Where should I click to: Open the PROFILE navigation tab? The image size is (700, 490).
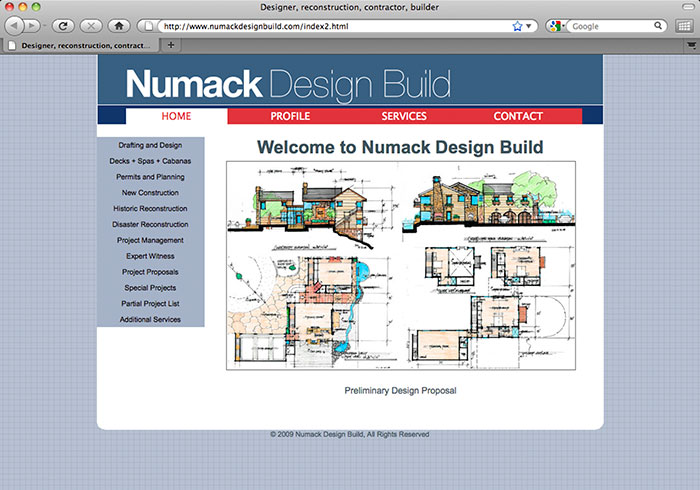click(290, 116)
